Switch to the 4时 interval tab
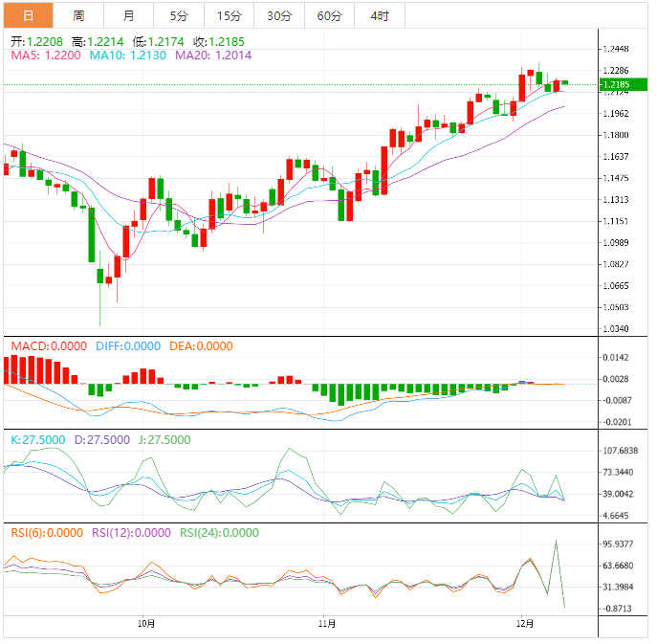Viewport: 657px width, 644px height. pos(379,15)
